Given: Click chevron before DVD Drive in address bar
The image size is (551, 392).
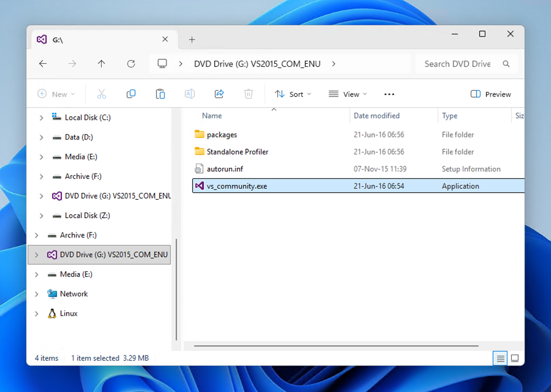Looking at the screenshot, I should [180, 64].
